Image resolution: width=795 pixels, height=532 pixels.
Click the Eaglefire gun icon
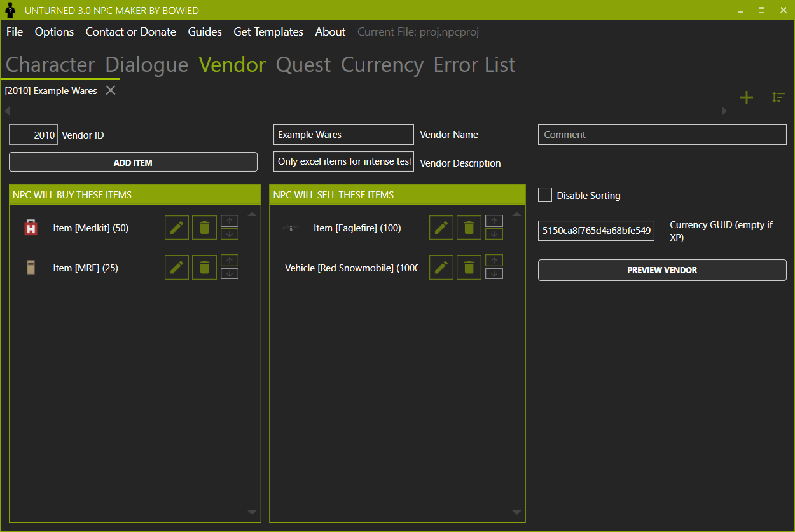[x=290, y=228]
